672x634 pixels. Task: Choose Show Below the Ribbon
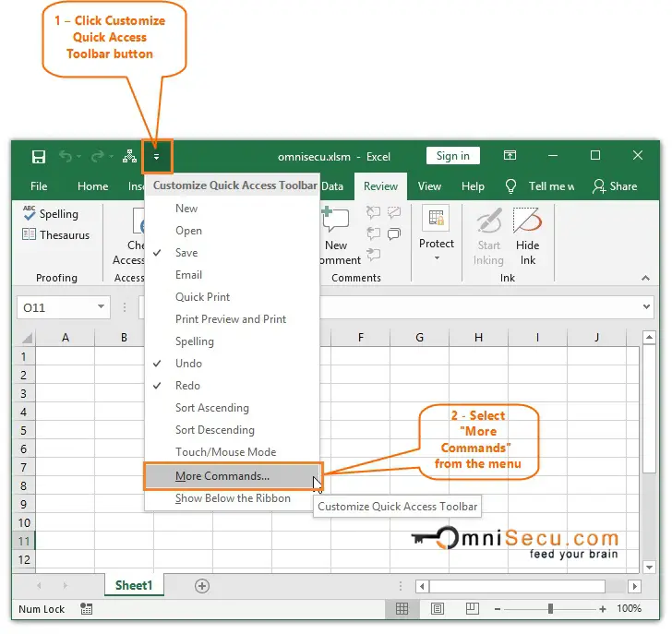[233, 498]
